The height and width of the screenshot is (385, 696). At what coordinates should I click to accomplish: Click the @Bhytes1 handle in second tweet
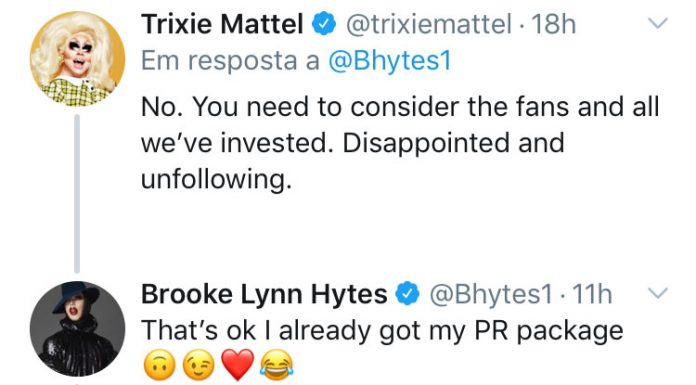(490, 294)
